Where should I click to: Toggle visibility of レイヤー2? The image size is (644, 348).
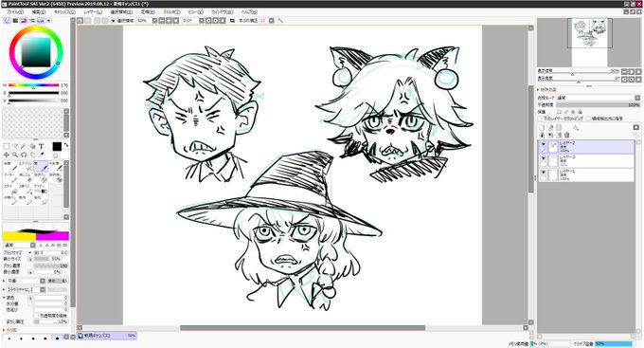tap(543, 144)
